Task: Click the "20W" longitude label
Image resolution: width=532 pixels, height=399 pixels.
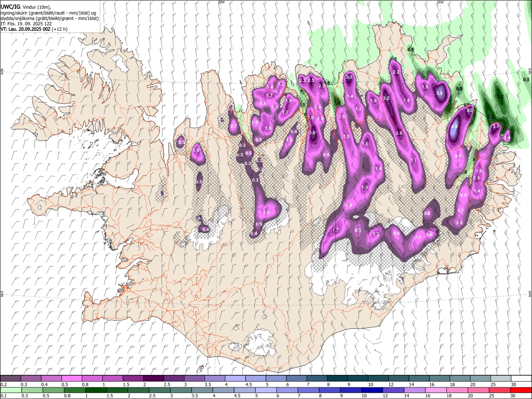Action: tap(221, 2)
